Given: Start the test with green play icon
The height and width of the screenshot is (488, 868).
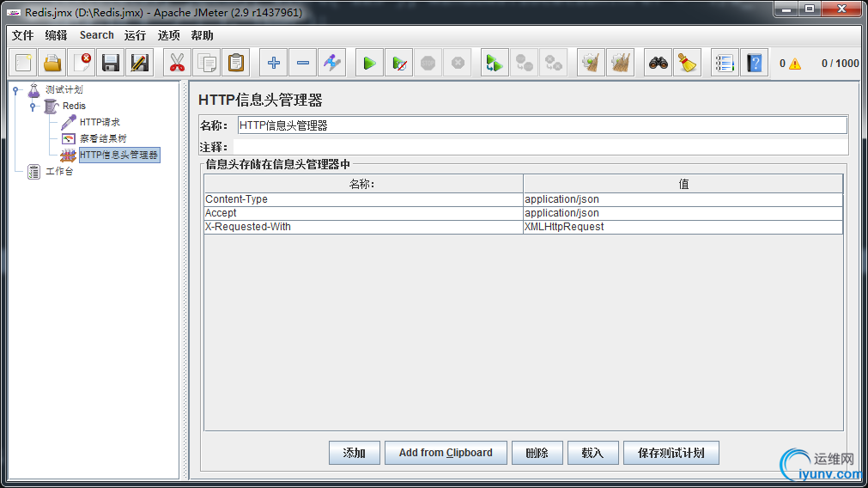Looking at the screenshot, I should point(369,63).
